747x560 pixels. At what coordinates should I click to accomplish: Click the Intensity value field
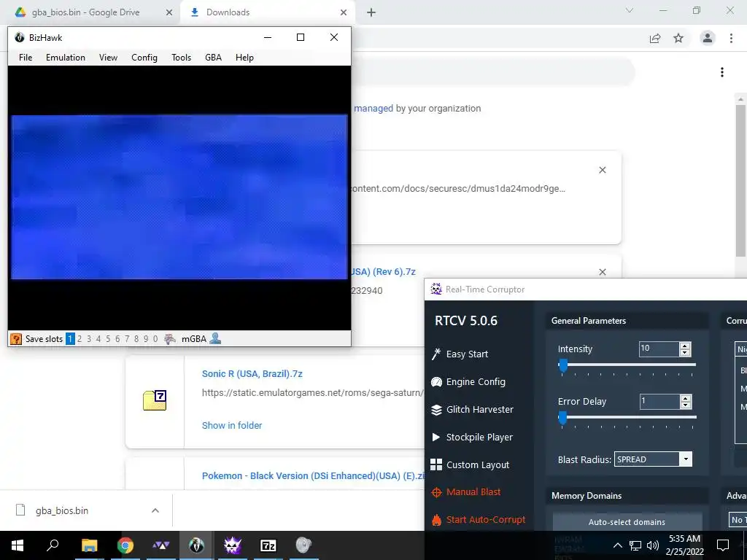point(659,349)
